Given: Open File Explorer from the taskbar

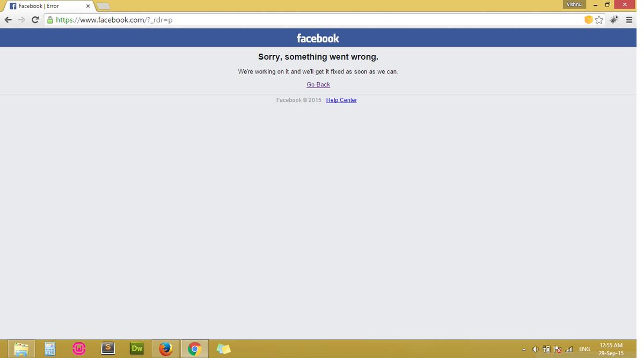Looking at the screenshot, I should (x=21, y=349).
